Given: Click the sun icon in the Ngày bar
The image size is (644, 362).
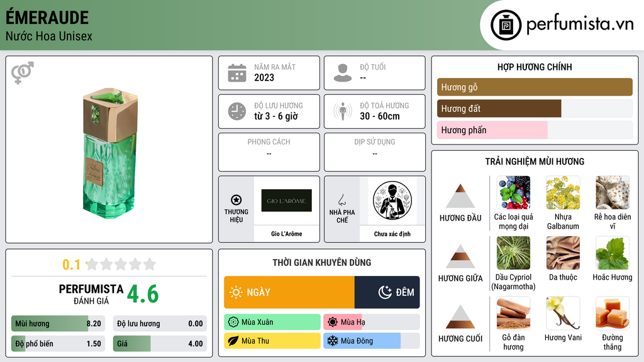Looking at the screenshot, I should pos(236,292).
